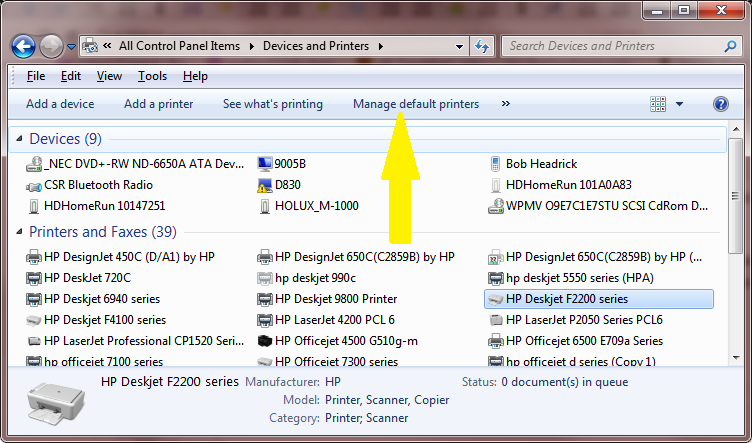Click the scrollbar down arrow
752x443 pixels.
(736, 357)
